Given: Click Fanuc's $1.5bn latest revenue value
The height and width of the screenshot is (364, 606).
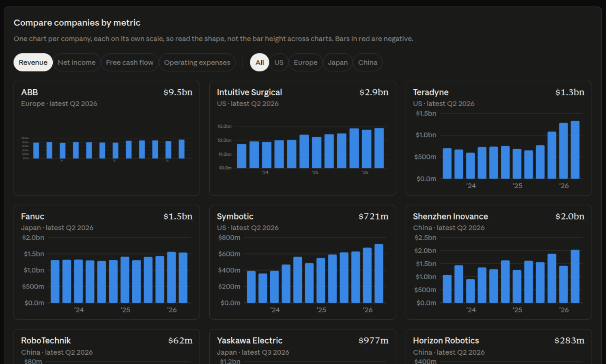Looking at the screenshot, I should tap(178, 217).
